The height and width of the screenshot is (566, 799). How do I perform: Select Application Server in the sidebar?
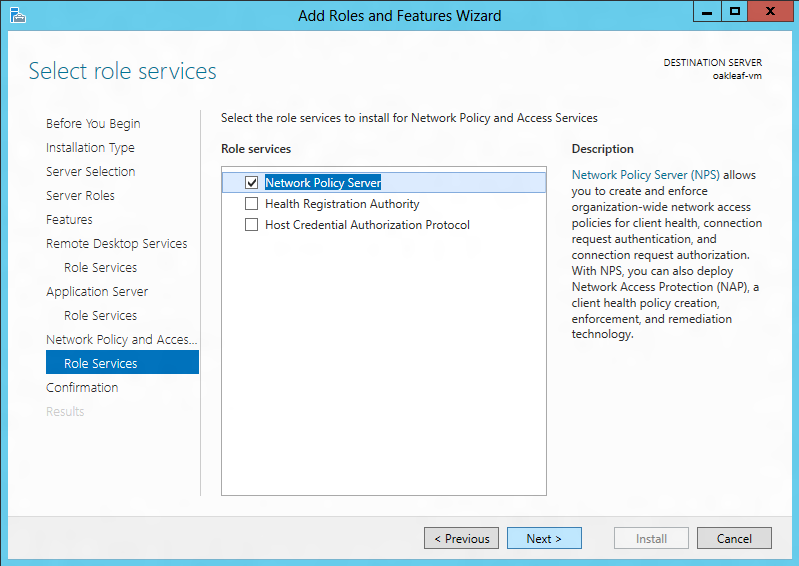click(97, 291)
